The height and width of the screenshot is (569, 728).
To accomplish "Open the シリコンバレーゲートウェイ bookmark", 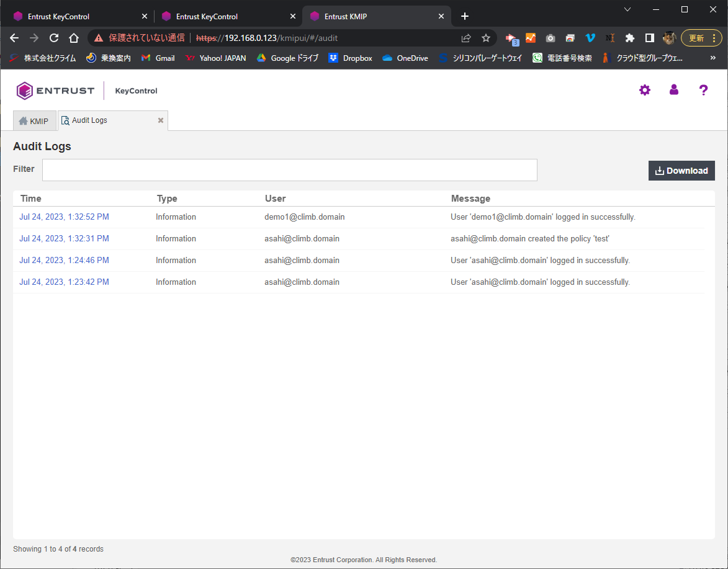I will click(480, 58).
